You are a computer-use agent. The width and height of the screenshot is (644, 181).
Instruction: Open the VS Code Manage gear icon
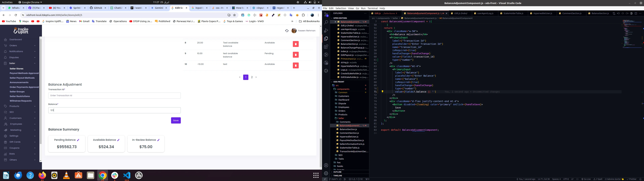(x=326, y=173)
